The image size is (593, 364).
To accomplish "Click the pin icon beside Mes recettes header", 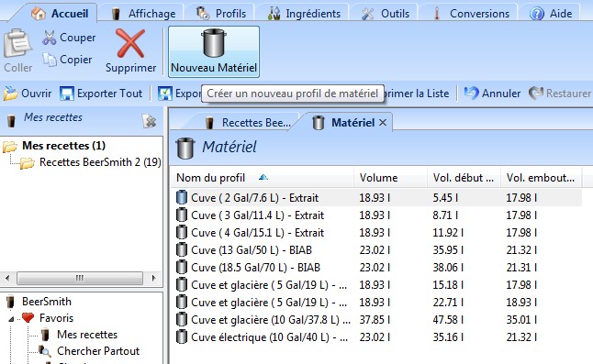I will [x=150, y=121].
